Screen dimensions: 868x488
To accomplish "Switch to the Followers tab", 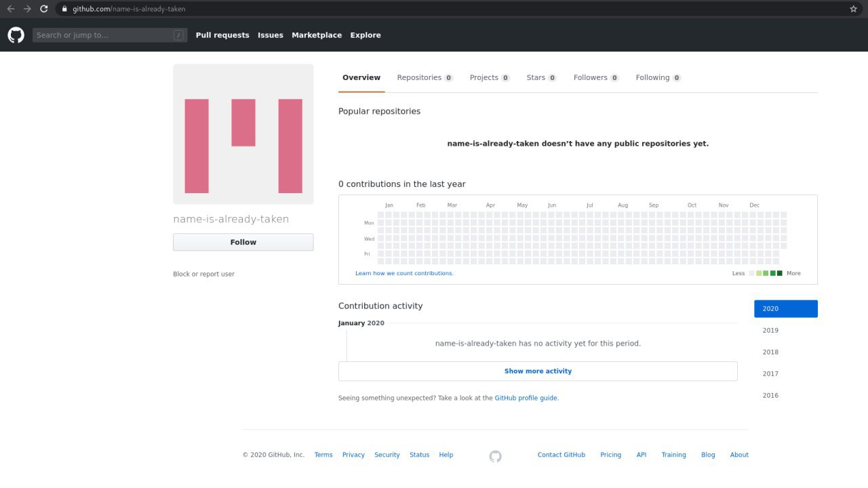I will coord(596,78).
